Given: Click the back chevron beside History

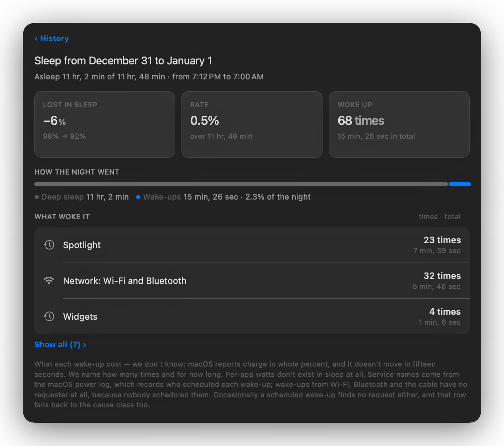Looking at the screenshot, I should point(36,39).
